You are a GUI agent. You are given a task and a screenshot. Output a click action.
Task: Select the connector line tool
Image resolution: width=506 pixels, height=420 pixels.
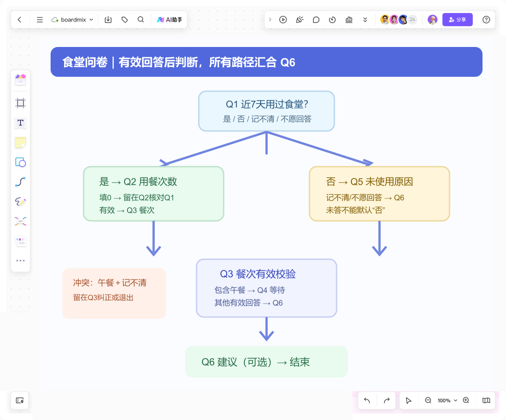click(x=20, y=182)
